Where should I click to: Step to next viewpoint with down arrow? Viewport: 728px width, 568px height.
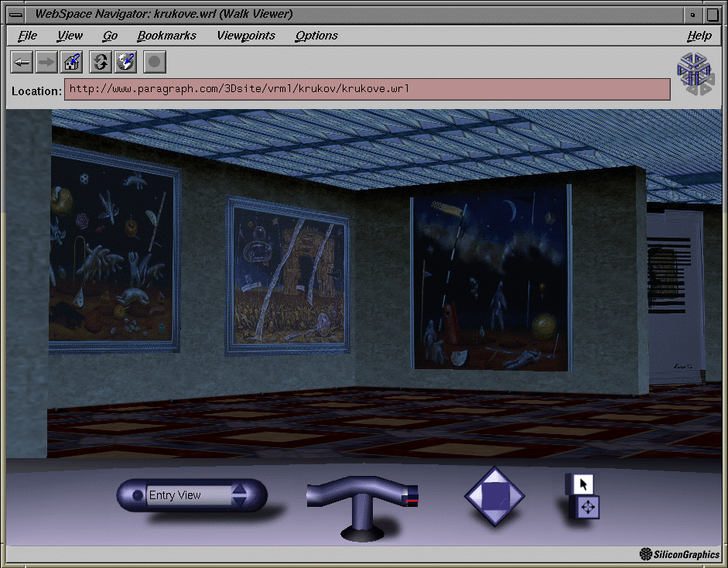coord(239,501)
